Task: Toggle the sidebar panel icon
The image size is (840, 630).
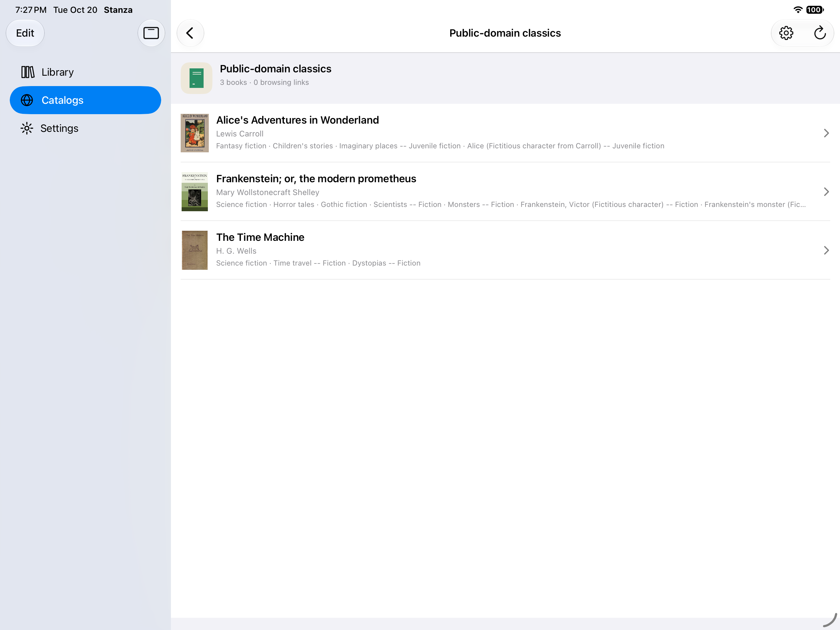Action: tap(151, 33)
